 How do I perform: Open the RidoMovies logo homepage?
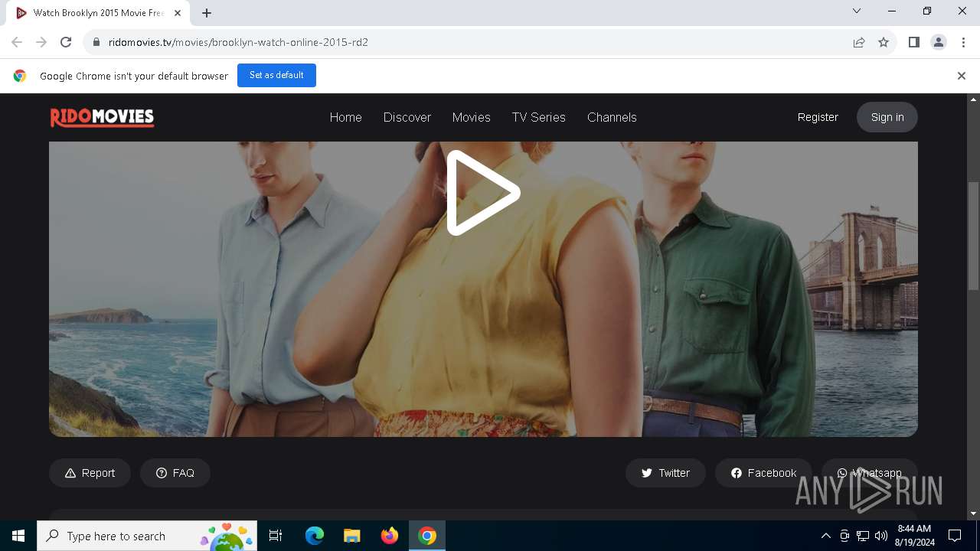[102, 117]
